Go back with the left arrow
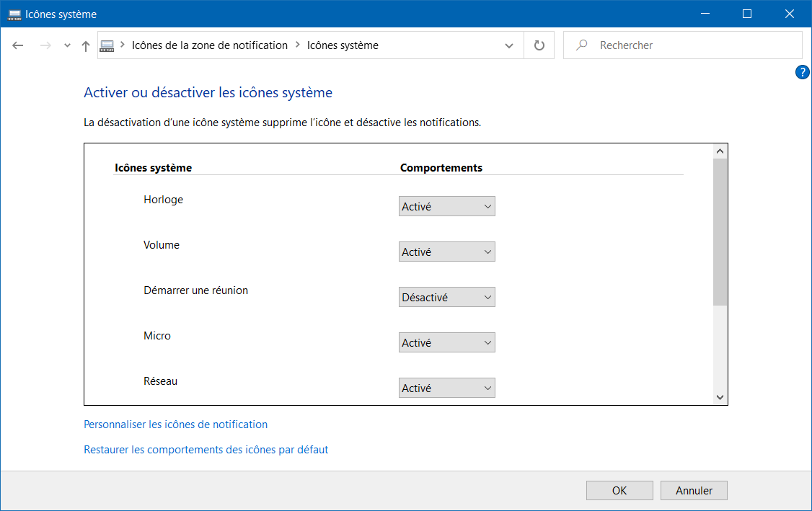Image resolution: width=812 pixels, height=511 pixels. (17, 45)
